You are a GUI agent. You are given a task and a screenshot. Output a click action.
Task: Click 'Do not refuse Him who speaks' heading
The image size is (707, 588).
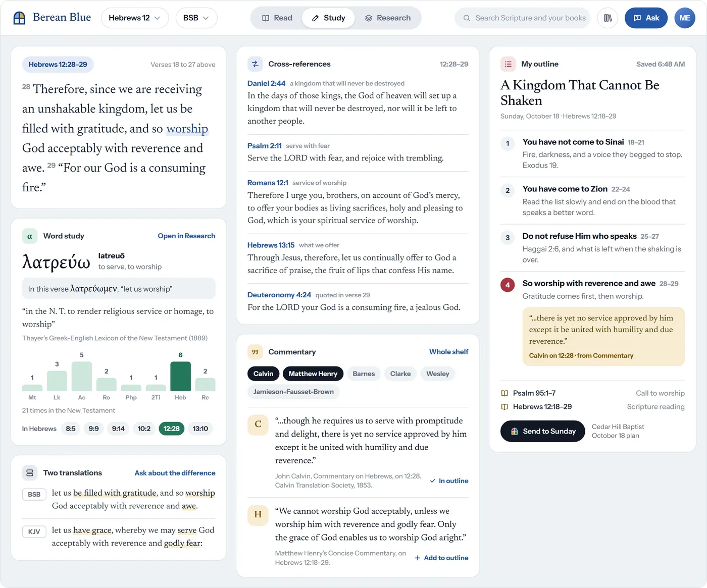pos(580,236)
